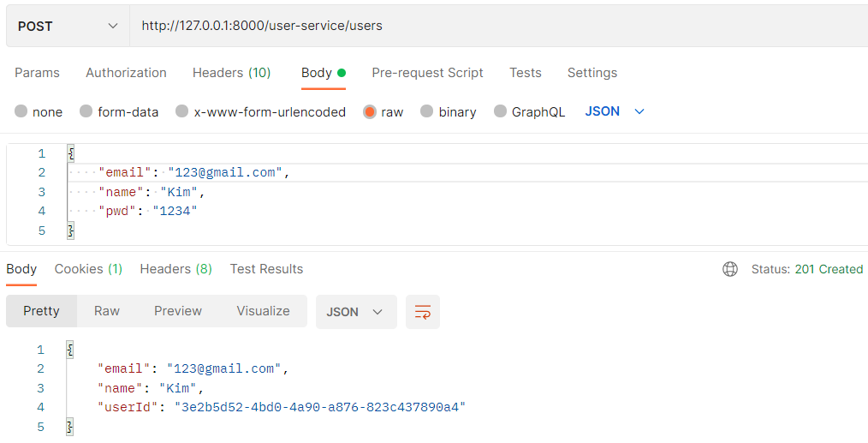Click the response userId value

[320, 408]
